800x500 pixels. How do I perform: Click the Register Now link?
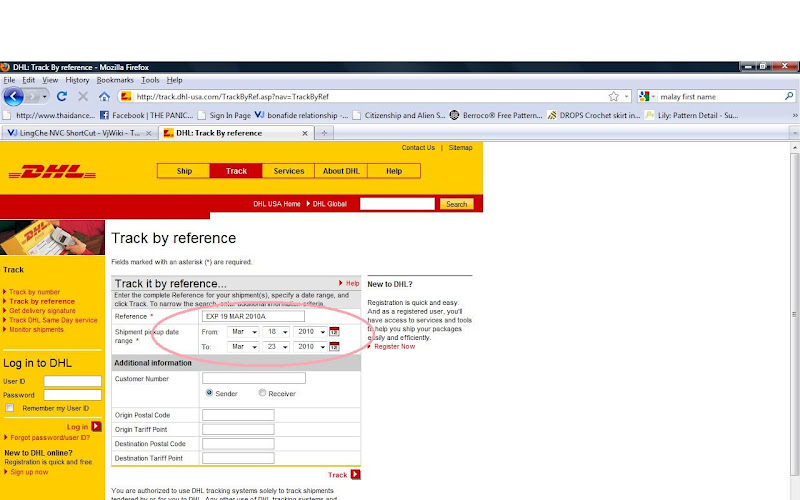pos(394,346)
